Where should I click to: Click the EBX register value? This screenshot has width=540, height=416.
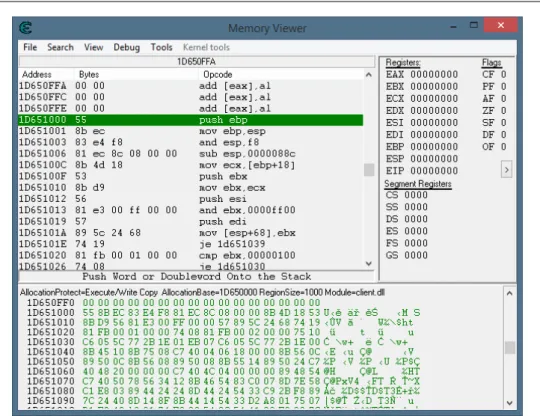coord(434,86)
